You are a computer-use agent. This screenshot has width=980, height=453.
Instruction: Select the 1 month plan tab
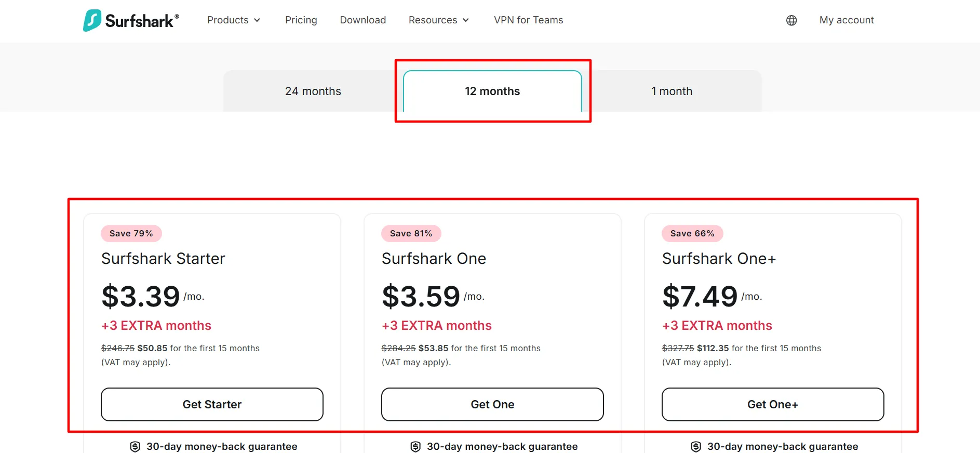[x=672, y=91]
